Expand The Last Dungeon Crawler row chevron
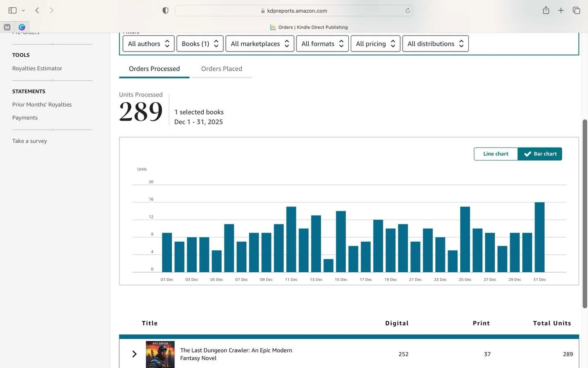This screenshot has height=368, width=588. tap(134, 354)
